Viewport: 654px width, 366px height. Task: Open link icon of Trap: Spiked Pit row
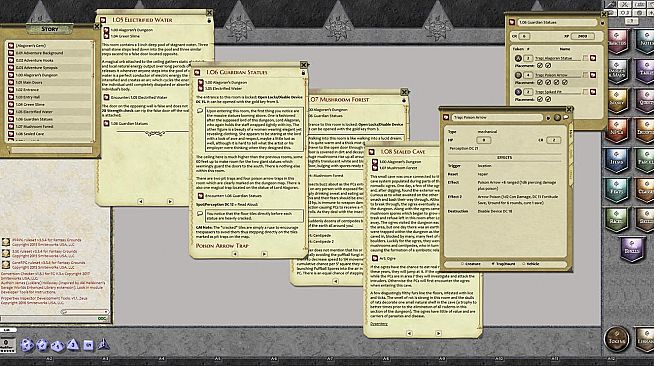[593, 92]
